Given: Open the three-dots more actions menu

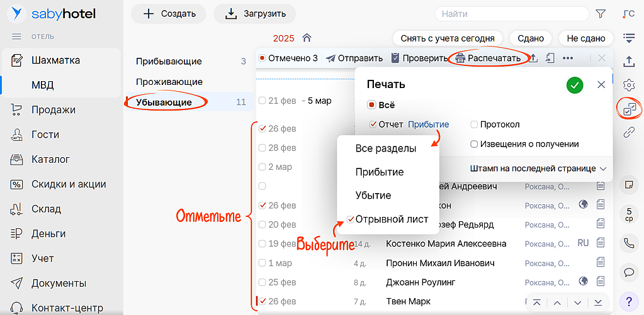Looking at the screenshot, I should tap(568, 58).
